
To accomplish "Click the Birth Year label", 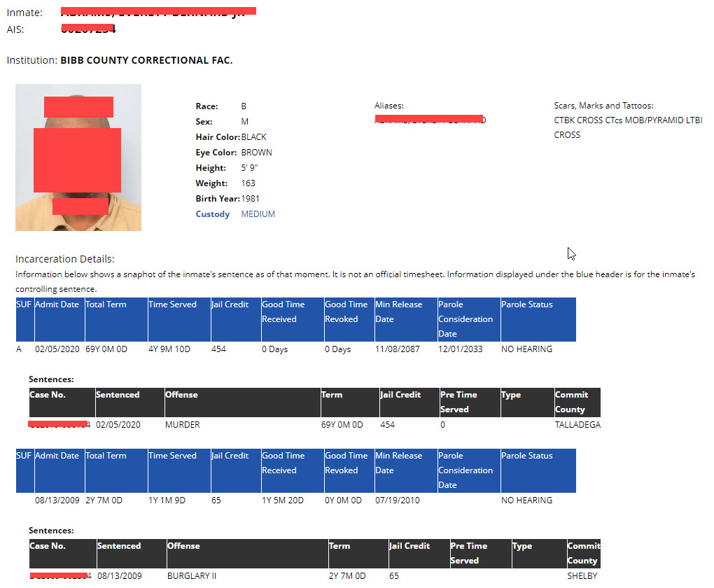I will (217, 199).
